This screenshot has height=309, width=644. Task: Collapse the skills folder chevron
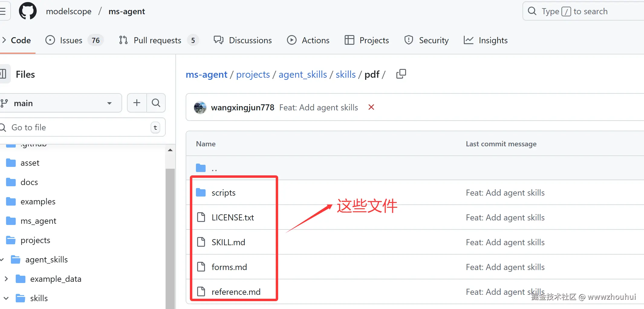(6, 298)
